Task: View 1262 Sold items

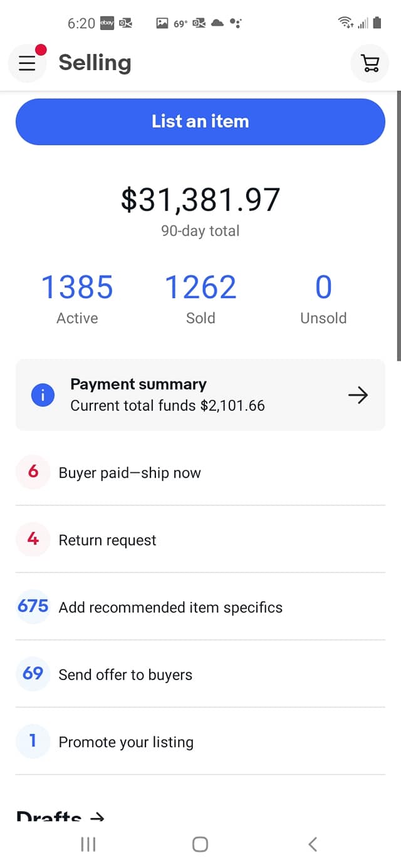Action: (200, 299)
